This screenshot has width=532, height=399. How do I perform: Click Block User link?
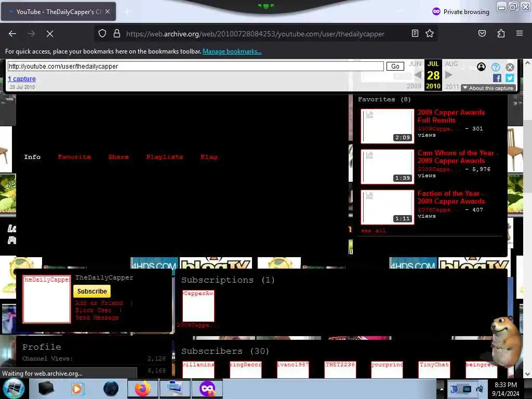coord(94,310)
